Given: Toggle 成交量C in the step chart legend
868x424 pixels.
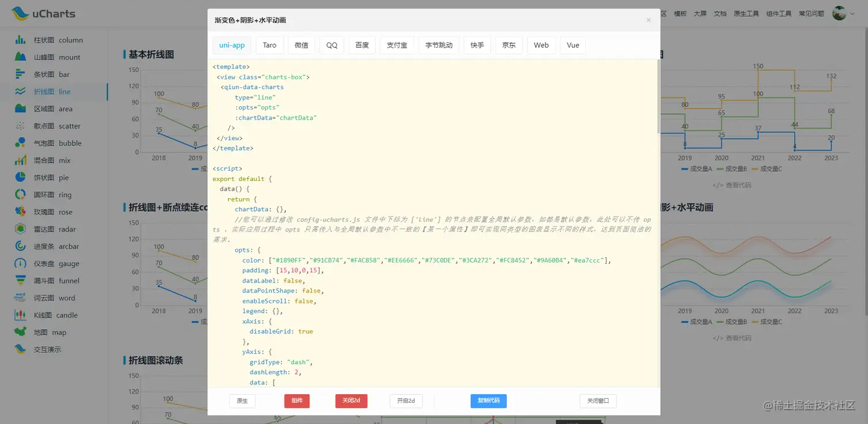Looking at the screenshot, I should pyautogui.click(x=766, y=169).
